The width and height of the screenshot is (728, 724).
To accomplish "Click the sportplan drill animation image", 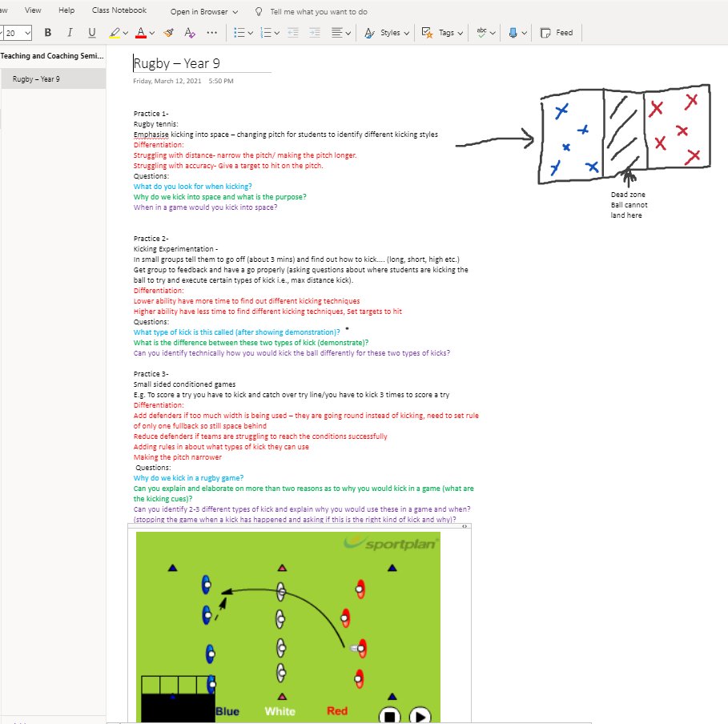I will [288, 627].
